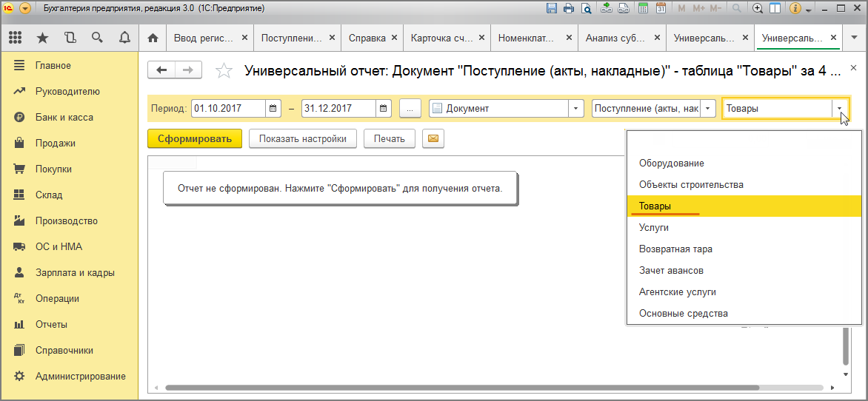868x401 pixels.
Task: Open the Отчеты section
Action: tap(51, 324)
